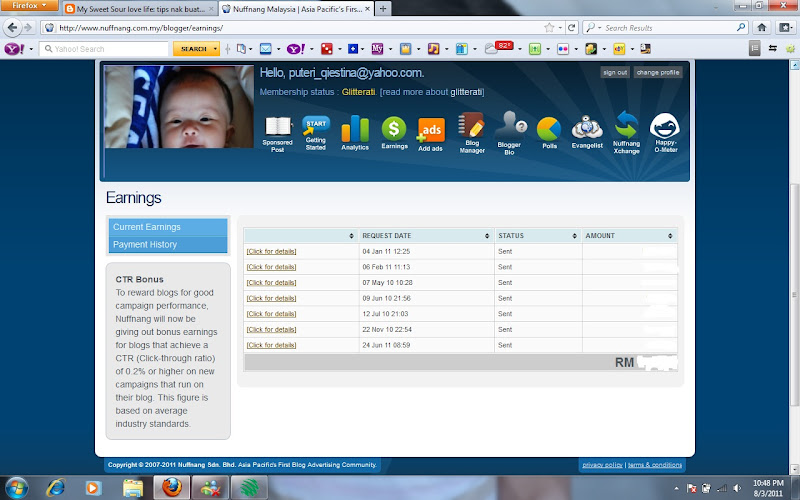Open the Nuffnang Xchange icon
The image size is (800, 500).
click(x=626, y=132)
